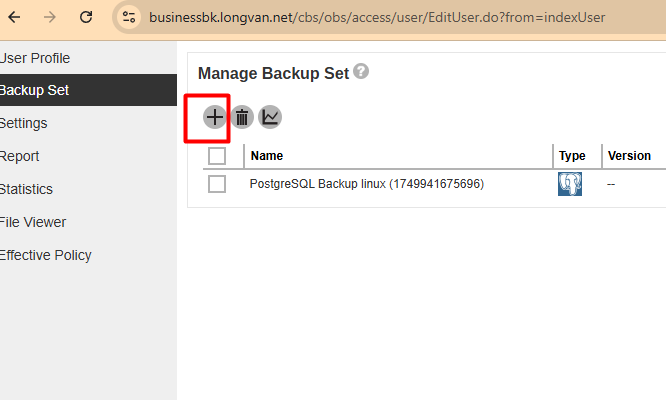
Task: Select the Backup Set sidebar item
Action: (88, 90)
